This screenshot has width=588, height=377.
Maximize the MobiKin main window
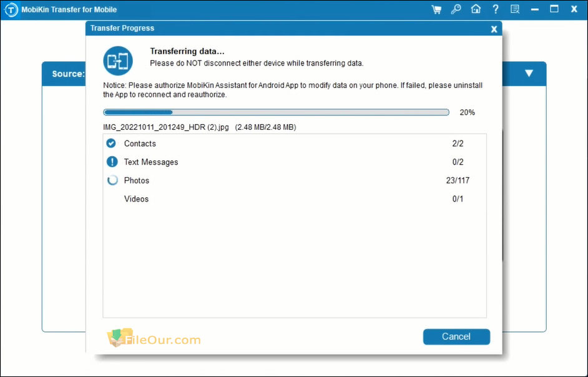point(554,9)
